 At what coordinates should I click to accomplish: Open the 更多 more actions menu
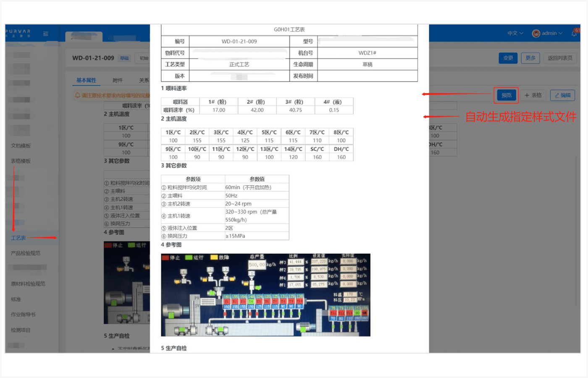[530, 58]
